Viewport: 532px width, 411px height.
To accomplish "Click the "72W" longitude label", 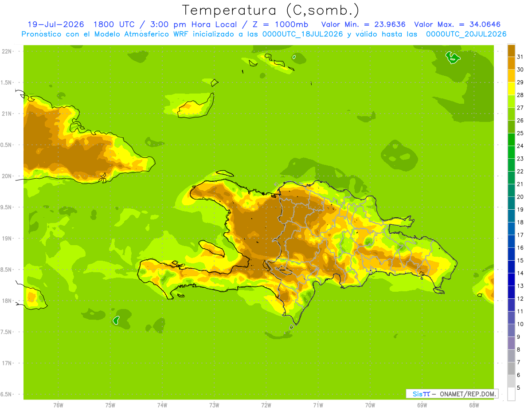I will click(x=266, y=405).
